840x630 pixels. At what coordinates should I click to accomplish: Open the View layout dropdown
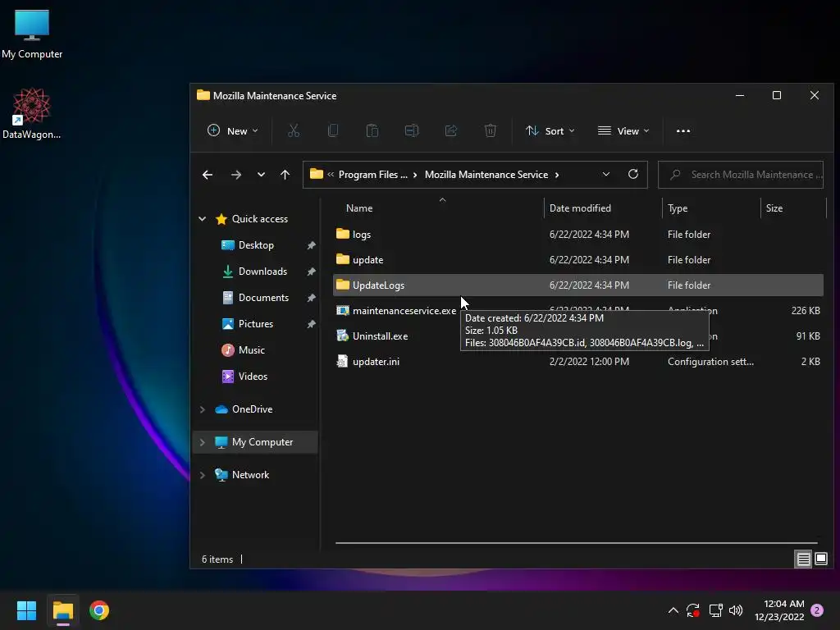pyautogui.click(x=623, y=130)
